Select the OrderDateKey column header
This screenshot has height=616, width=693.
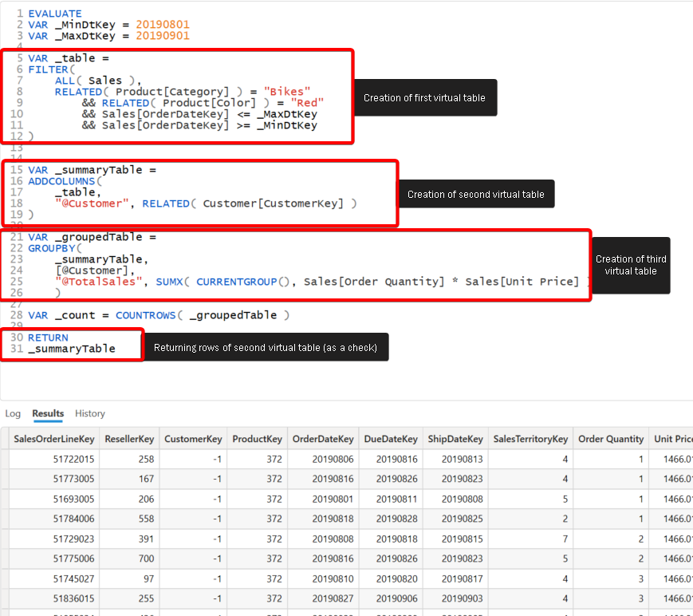(323, 438)
